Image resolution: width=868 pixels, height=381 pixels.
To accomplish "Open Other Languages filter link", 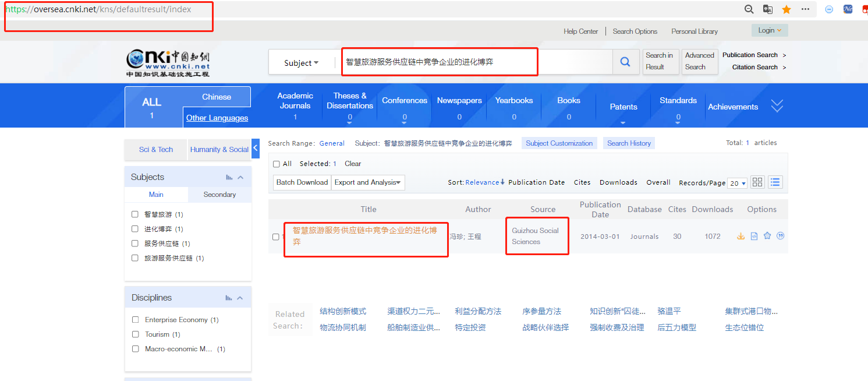I will (x=217, y=118).
